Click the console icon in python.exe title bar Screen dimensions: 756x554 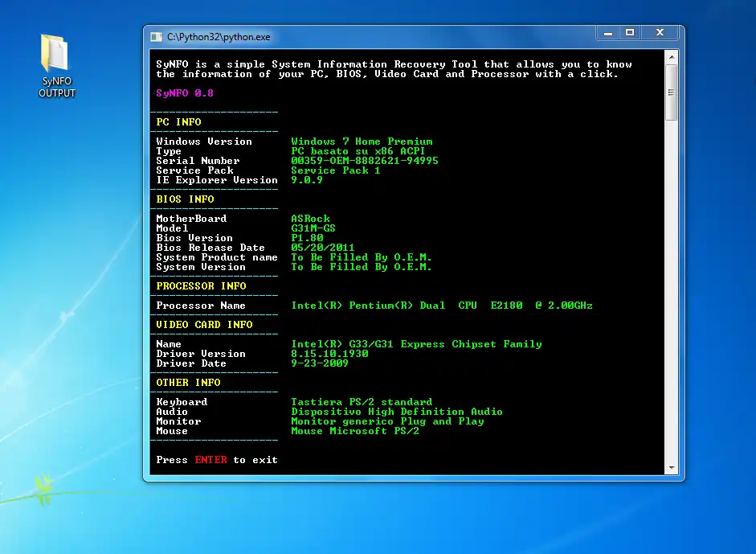(x=156, y=37)
